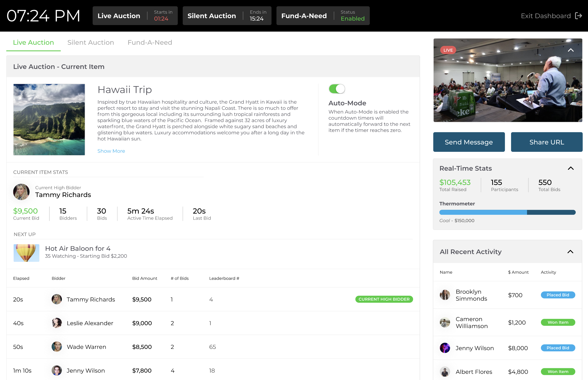Collapse the Real-Time Stats panel
588x380 pixels.
[x=571, y=168]
